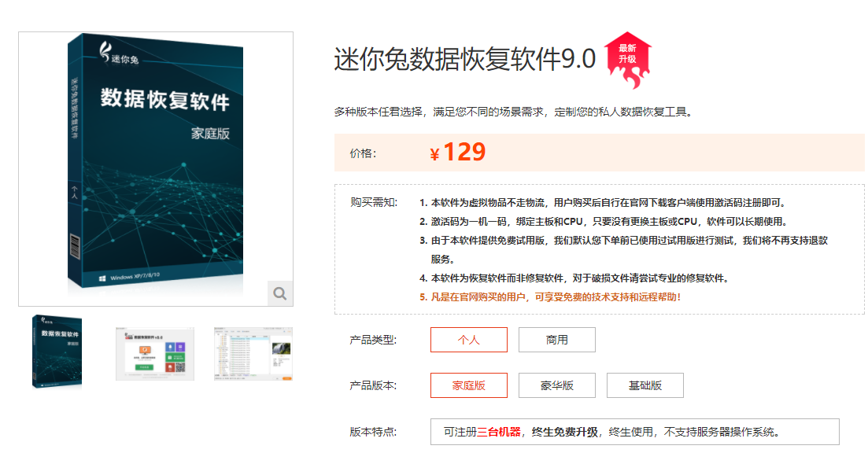
Task: Choose the 基础版 product version
Action: coord(645,385)
